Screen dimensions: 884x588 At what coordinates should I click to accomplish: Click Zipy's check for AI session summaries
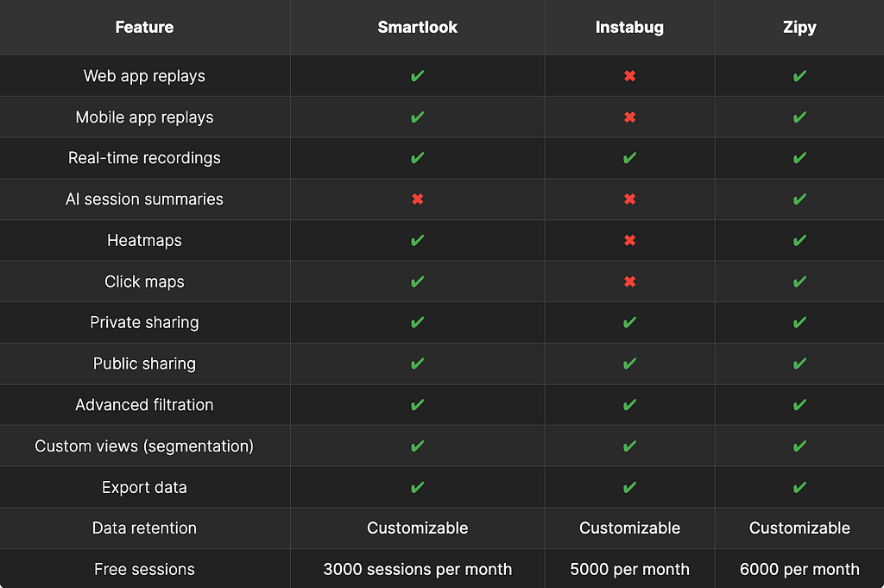click(799, 199)
